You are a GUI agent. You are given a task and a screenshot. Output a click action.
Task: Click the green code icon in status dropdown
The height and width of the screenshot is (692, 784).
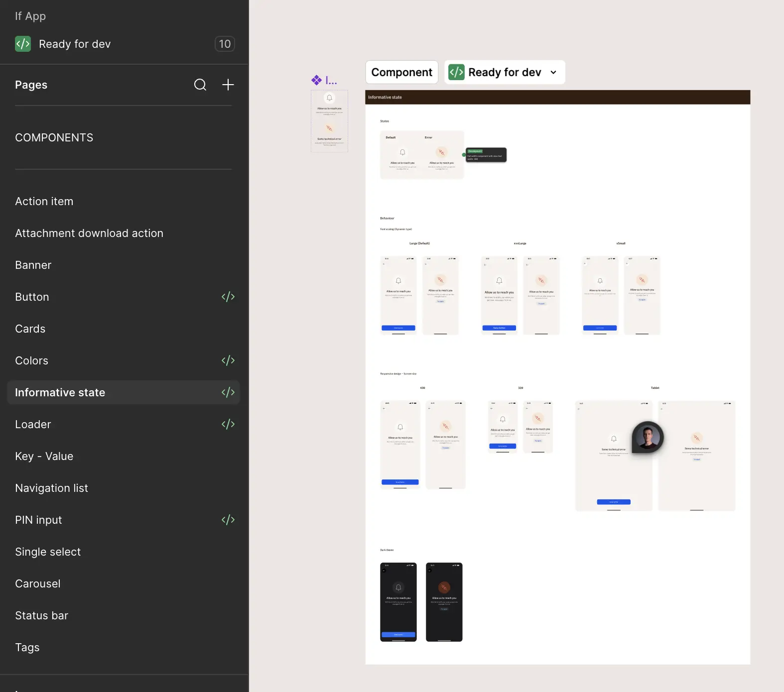(456, 72)
